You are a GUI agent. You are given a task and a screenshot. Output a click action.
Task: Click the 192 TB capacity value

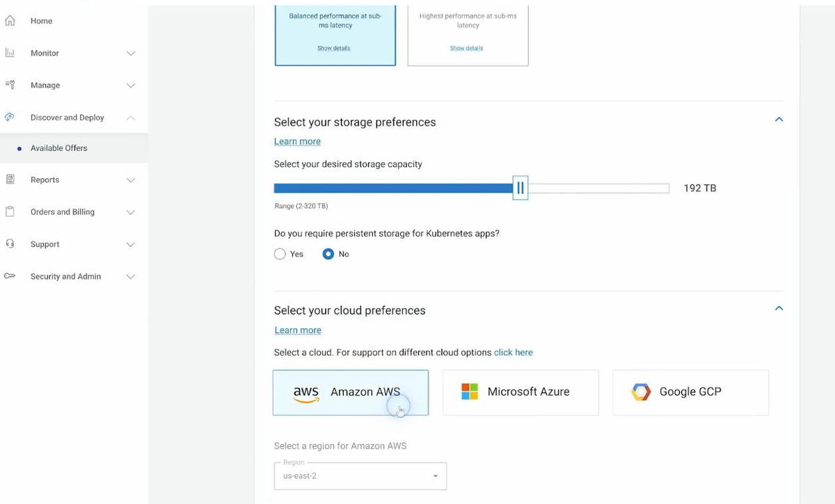[x=700, y=188]
